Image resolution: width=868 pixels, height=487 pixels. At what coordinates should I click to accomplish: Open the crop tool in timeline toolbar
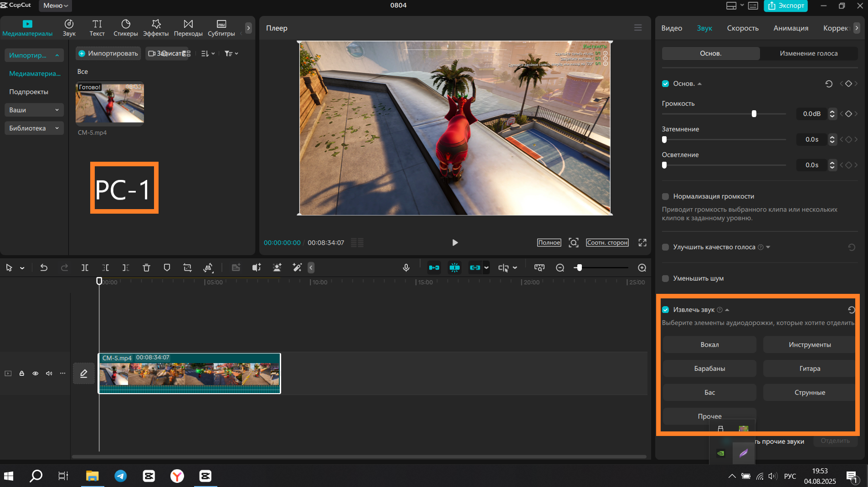tap(187, 268)
